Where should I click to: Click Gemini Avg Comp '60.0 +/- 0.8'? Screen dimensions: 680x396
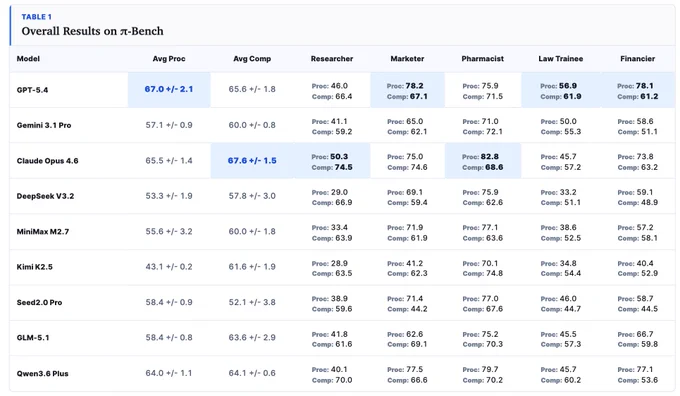click(x=252, y=125)
